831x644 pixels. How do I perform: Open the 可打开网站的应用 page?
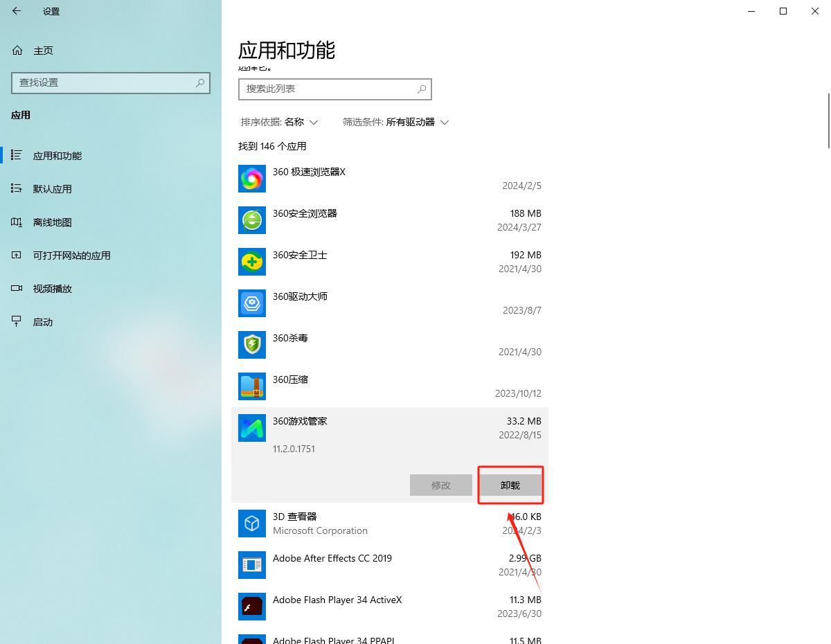coord(69,255)
